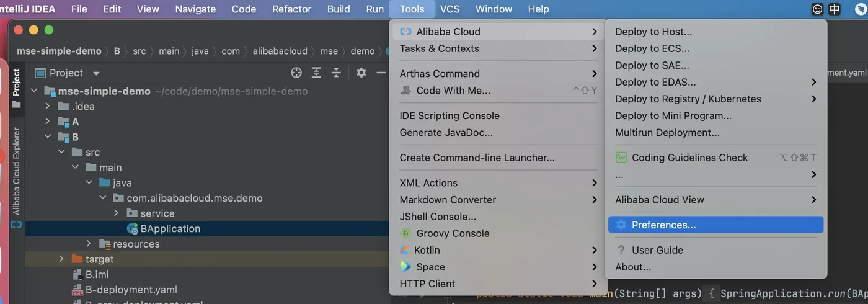Choose Generate JavaDoc...
This screenshot has height=304, width=868.
pyautogui.click(x=498, y=132)
